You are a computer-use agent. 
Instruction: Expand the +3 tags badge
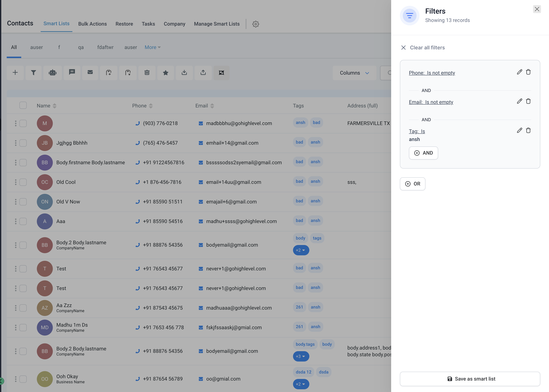[x=301, y=356]
